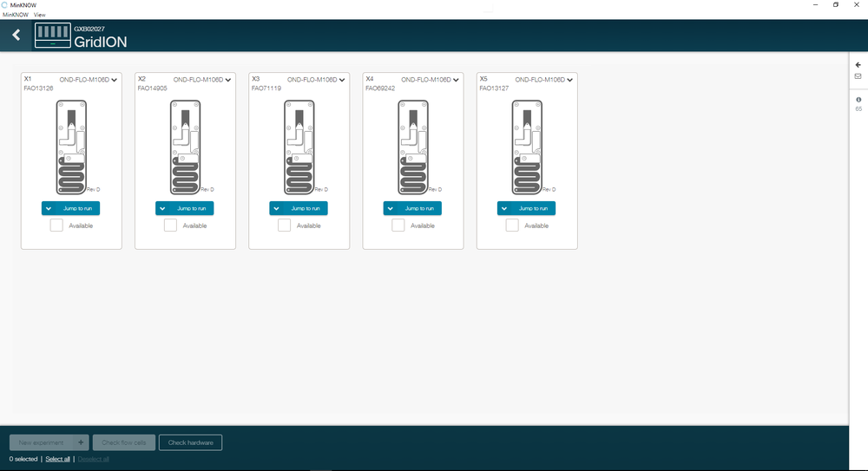868x471 pixels.
Task: Open the View menu
Action: (40, 15)
